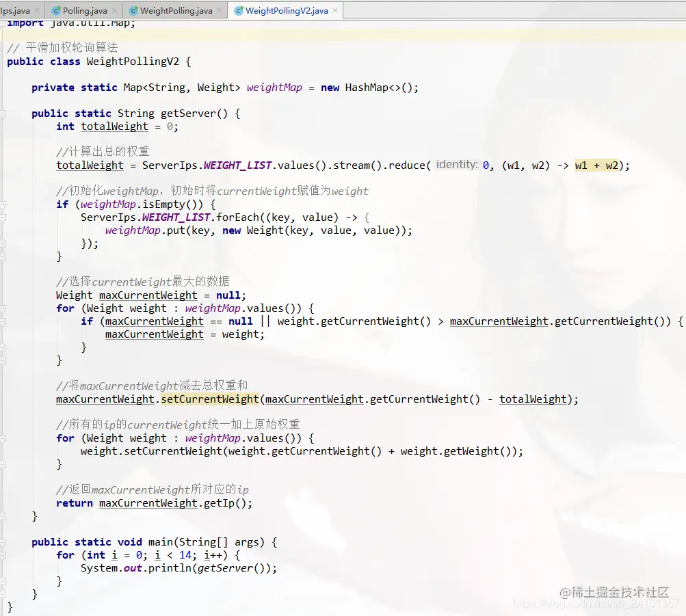Click 'new Weight(key, value, value)' constructor call
Image resolution: width=686 pixels, height=616 pixels.
coord(314,231)
